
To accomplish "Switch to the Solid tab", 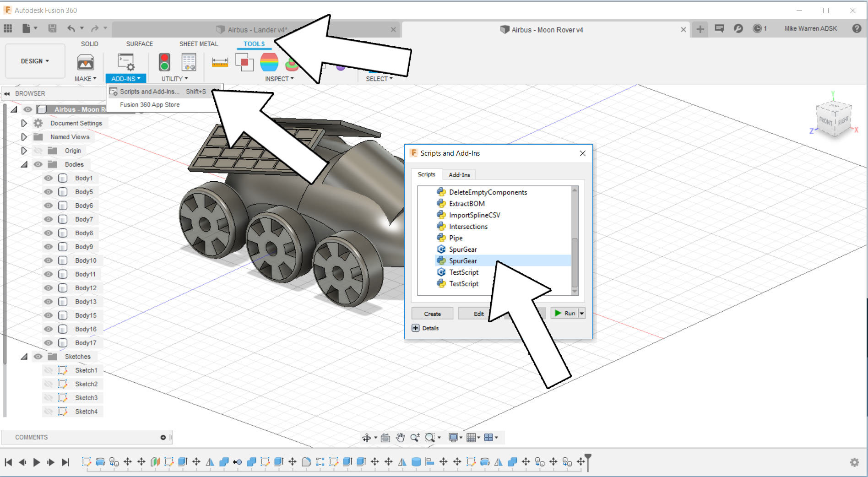I will (x=89, y=44).
